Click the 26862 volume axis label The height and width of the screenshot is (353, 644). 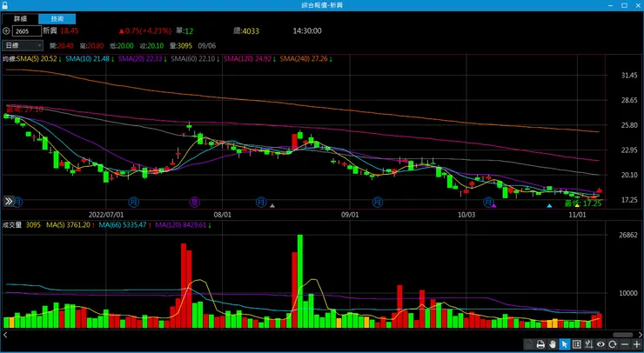tap(628, 236)
